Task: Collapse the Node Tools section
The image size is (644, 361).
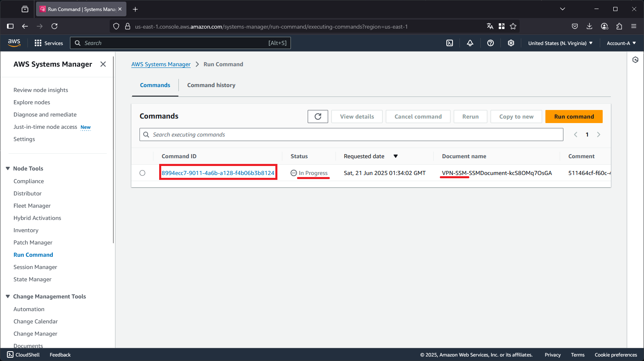Action: (x=8, y=168)
